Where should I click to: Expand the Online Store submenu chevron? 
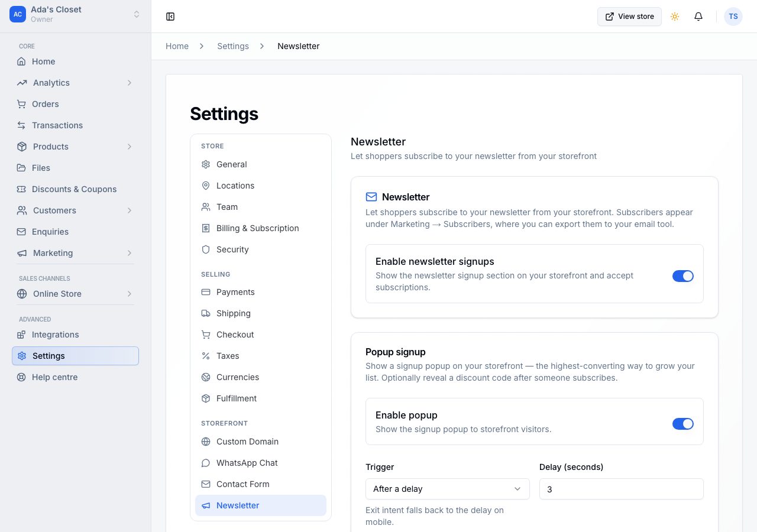130,294
